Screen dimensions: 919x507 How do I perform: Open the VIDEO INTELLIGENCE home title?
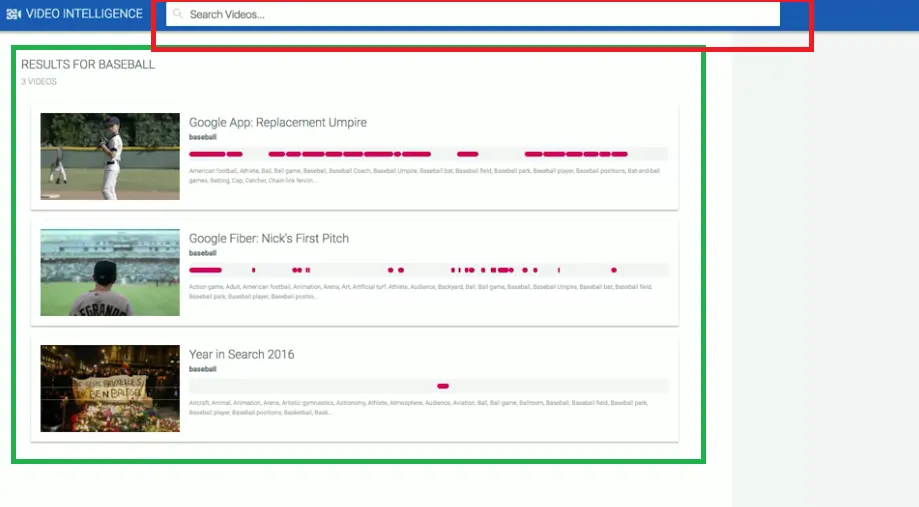(x=84, y=14)
